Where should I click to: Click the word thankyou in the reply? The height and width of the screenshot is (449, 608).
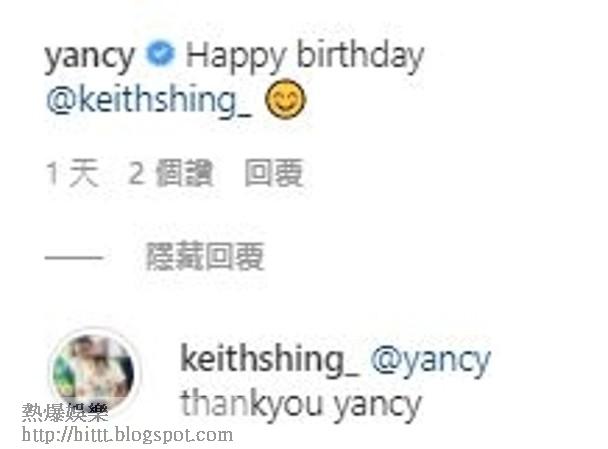click(252, 405)
